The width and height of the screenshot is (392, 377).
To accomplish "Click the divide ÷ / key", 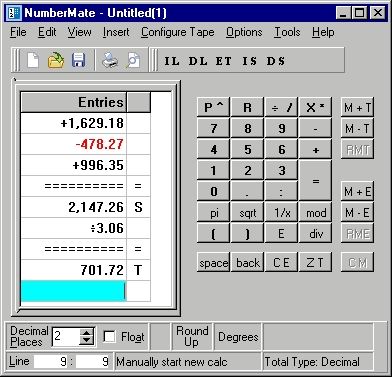I will (x=281, y=107).
